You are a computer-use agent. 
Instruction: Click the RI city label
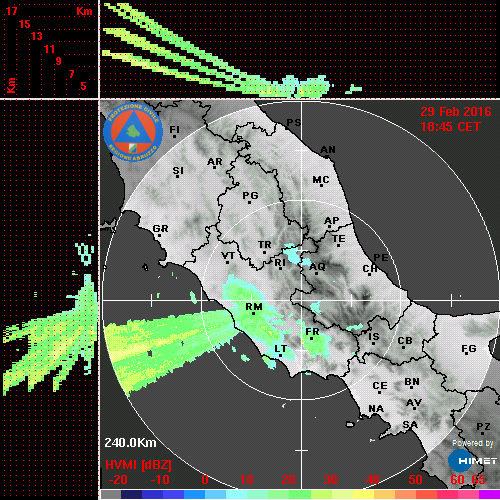[280, 263]
